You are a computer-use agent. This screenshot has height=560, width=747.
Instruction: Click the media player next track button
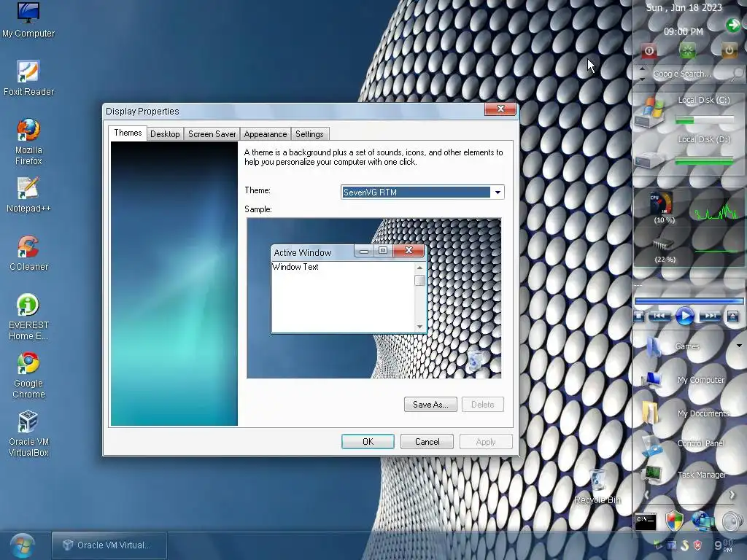coord(710,316)
